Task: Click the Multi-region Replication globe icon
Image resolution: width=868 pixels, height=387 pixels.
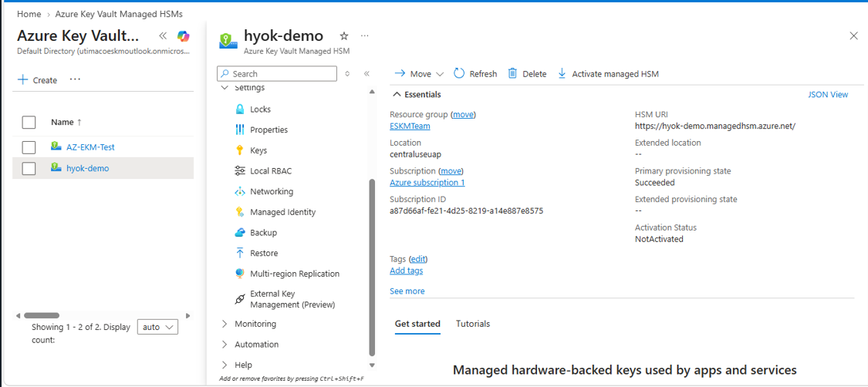Action: [x=240, y=274]
